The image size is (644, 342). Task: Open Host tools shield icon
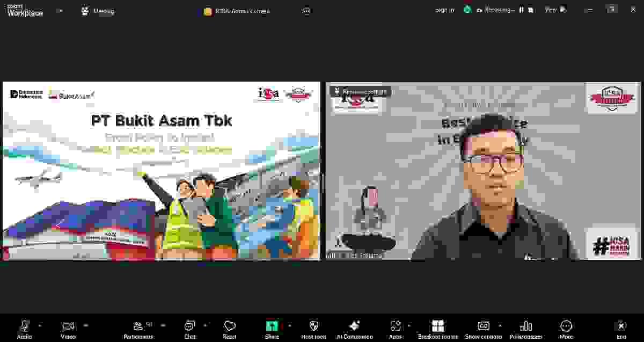coord(314,326)
